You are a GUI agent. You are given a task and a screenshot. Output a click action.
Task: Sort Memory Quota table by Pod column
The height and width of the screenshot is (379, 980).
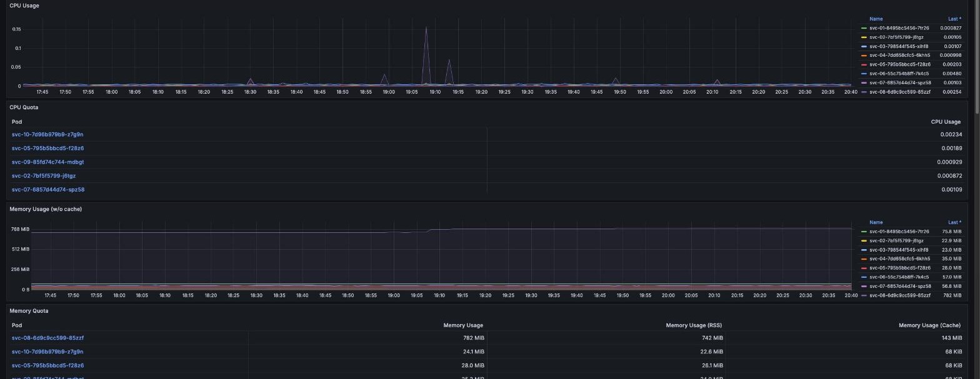[x=17, y=325]
